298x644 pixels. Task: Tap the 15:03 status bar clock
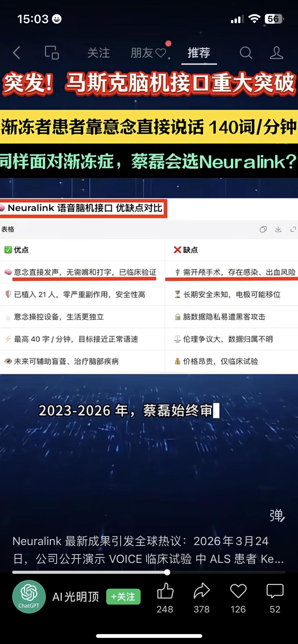click(33, 19)
